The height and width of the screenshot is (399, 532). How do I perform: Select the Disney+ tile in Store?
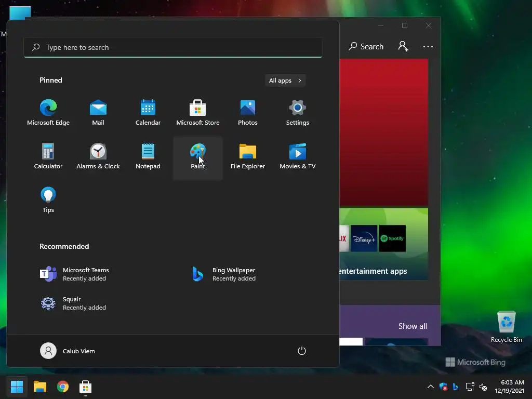[364, 238]
